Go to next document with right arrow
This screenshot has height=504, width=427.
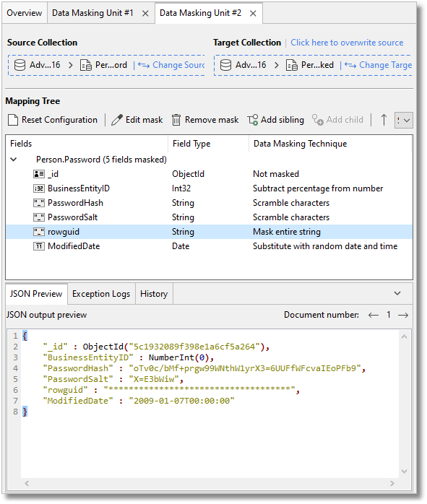(403, 315)
